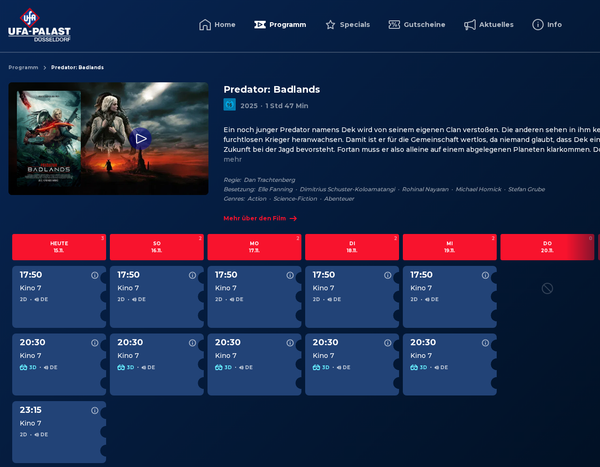This screenshot has height=467, width=600.
Task: Book the Monday 20:30 3D showtime
Action: coord(253,355)
